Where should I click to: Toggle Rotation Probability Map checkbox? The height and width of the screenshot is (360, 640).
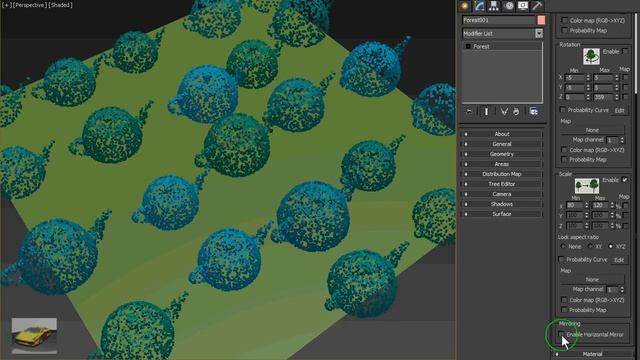(564, 160)
